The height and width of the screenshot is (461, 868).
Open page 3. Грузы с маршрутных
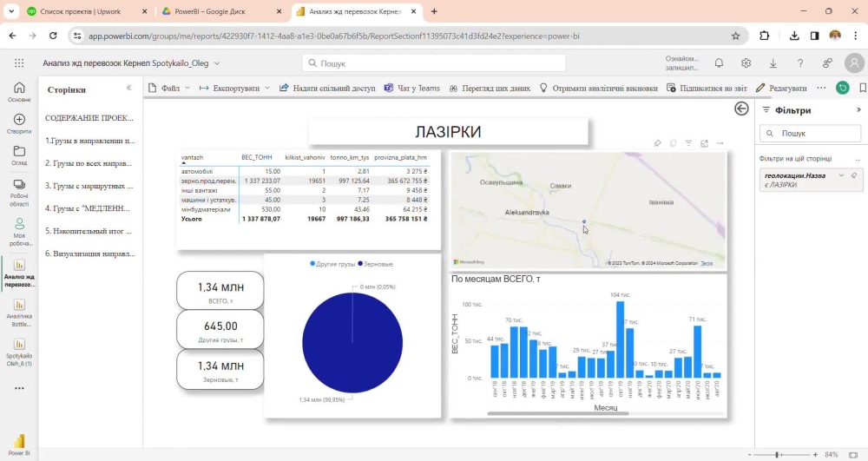point(89,186)
